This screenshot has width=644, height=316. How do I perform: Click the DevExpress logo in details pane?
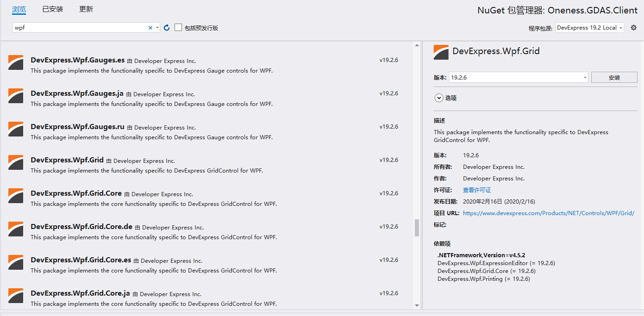pyautogui.click(x=441, y=52)
